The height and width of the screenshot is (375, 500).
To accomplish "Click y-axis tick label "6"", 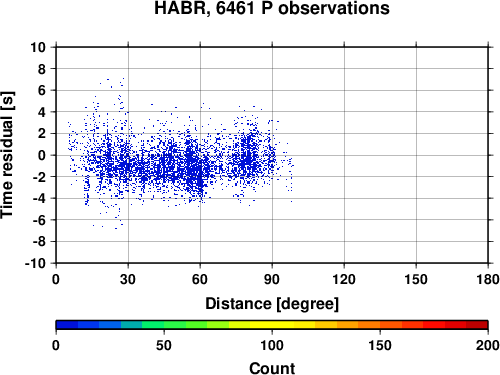I will coord(42,90).
